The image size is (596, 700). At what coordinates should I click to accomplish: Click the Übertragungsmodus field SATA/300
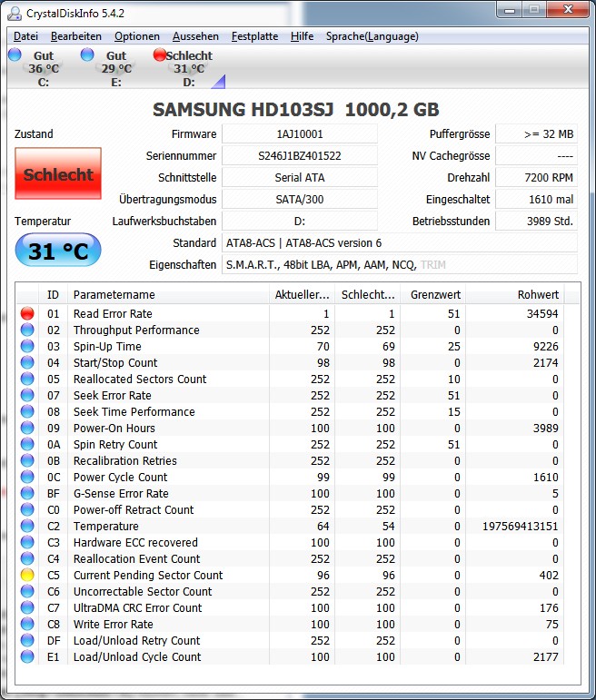[x=300, y=199]
